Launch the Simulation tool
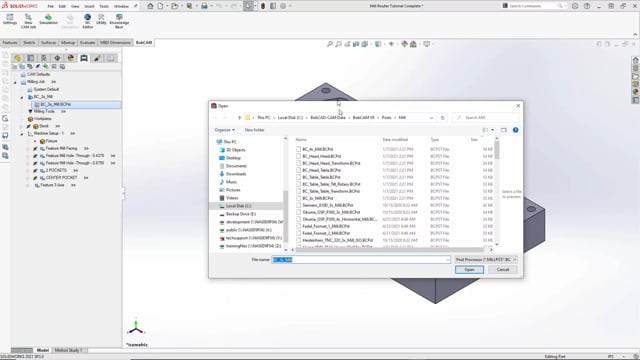Image resolution: width=640 pixels, height=360 pixels. (x=48, y=19)
